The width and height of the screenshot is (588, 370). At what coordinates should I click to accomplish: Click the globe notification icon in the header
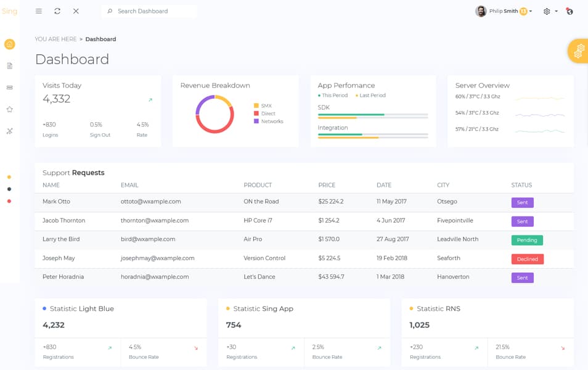pos(568,11)
